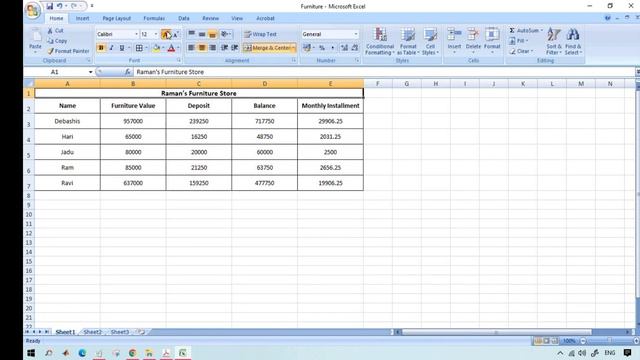This screenshot has width=640, height=360.
Task: Open Format as Table
Action: (408, 41)
